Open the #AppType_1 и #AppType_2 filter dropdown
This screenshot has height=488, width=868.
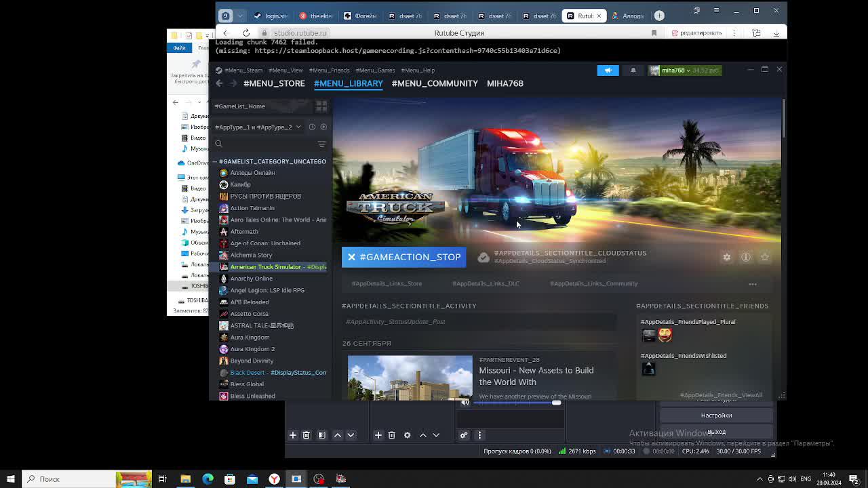coord(258,127)
